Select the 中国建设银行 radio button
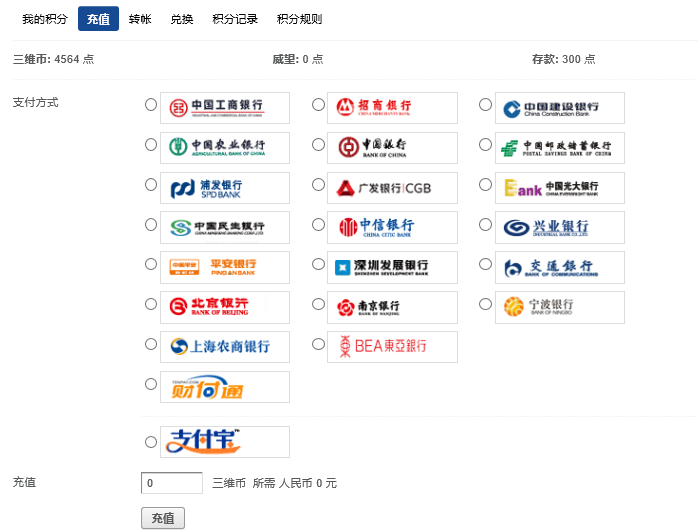 click(485, 105)
